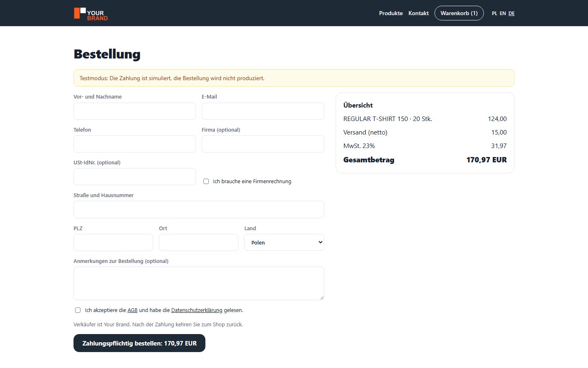Tick 'Ich brauche eine Firmenrechnung' checkbox
Screen dimensions: 588x368
pyautogui.click(x=206, y=181)
